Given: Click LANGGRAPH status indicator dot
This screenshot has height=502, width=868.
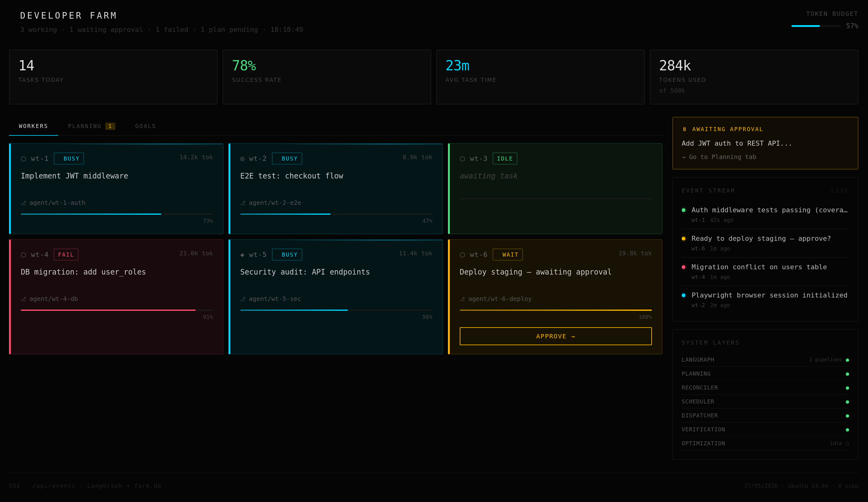Looking at the screenshot, I should click(x=847, y=360).
